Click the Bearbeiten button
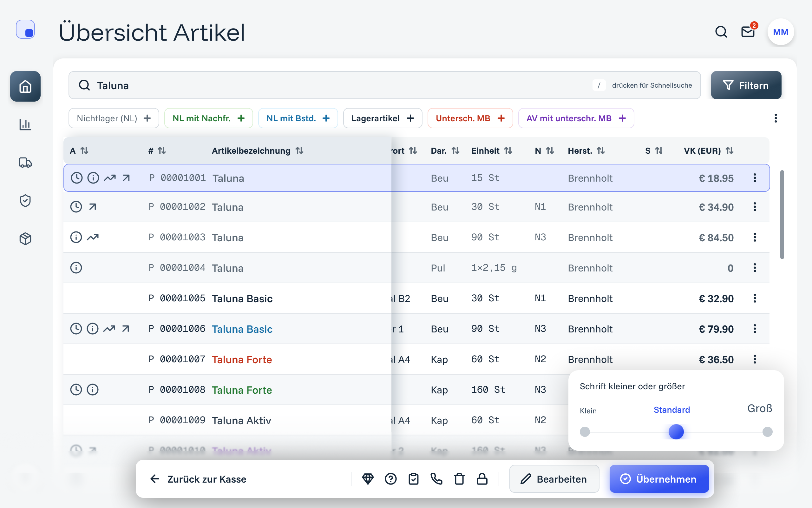Screen dimensions: 812x508 click(x=554, y=479)
